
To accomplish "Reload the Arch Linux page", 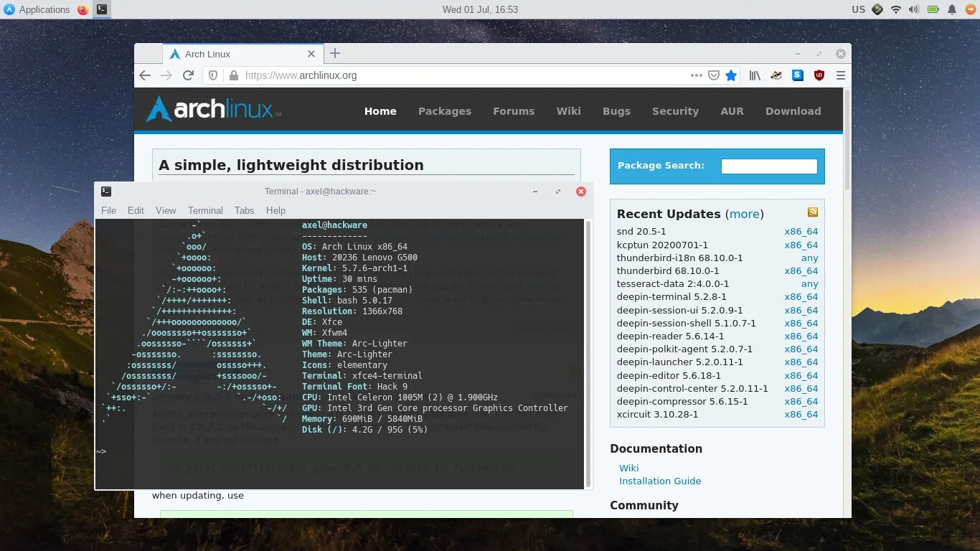I will 188,75.
